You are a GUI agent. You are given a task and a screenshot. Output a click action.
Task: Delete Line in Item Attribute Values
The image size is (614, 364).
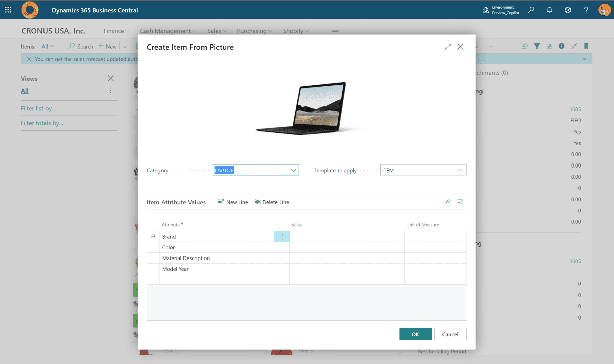coord(272,202)
